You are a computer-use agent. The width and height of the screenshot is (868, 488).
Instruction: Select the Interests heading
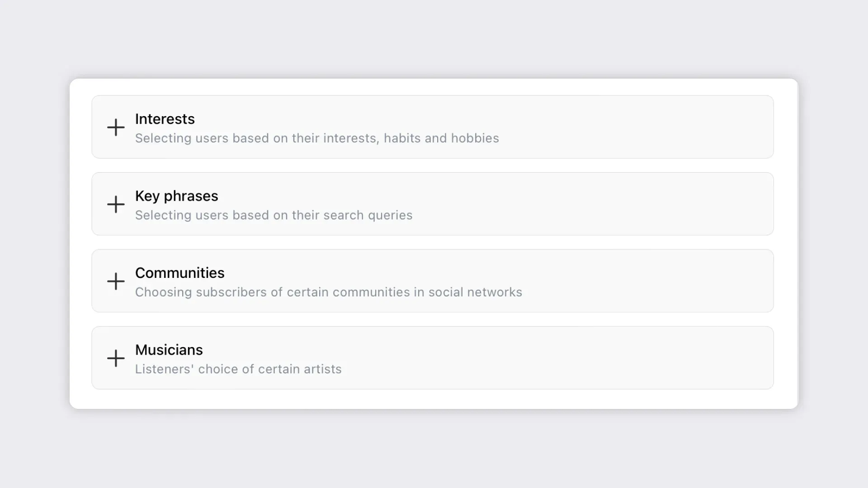click(x=165, y=119)
